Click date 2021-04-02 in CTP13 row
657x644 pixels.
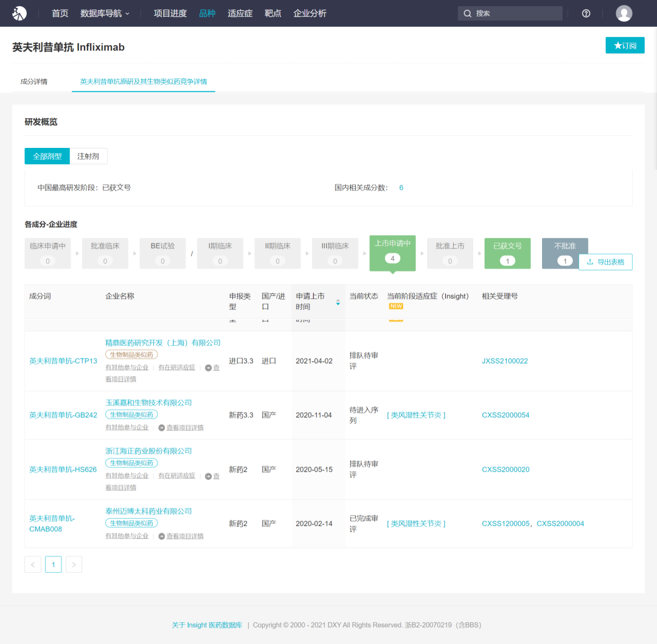(315, 361)
